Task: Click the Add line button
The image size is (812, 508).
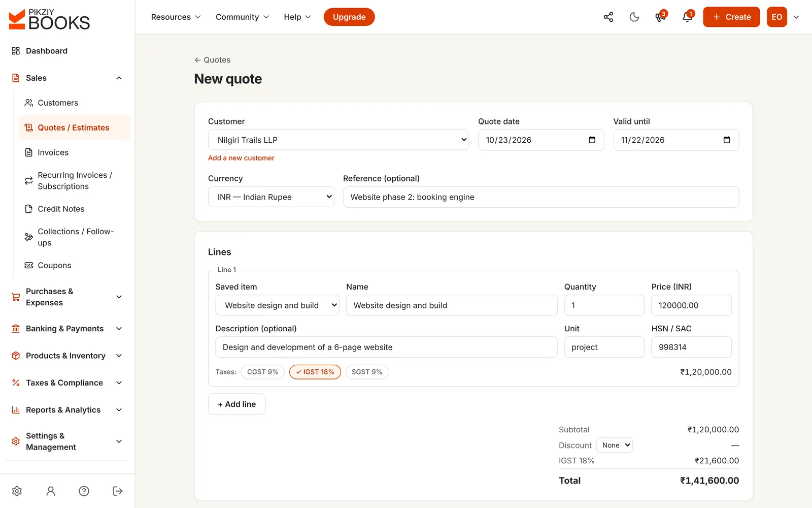Action: [236, 404]
